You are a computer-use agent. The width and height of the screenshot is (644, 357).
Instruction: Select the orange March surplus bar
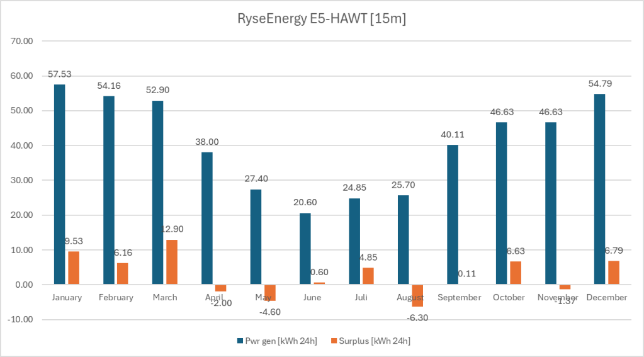tap(172, 262)
